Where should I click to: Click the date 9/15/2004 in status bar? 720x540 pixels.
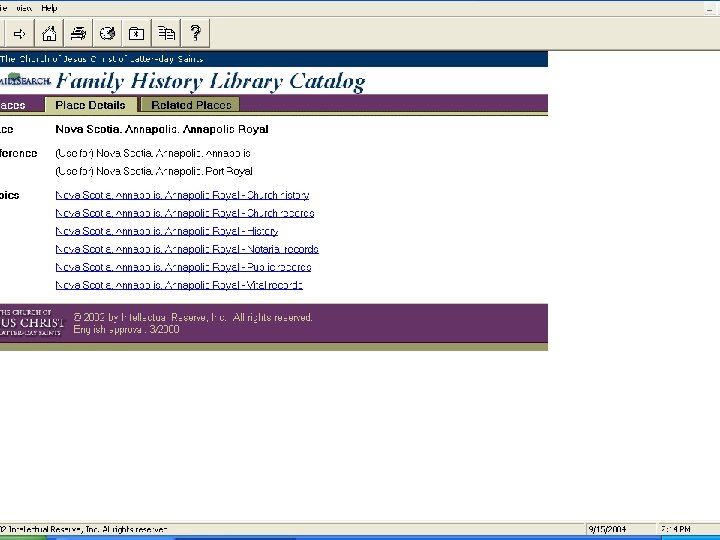point(607,529)
